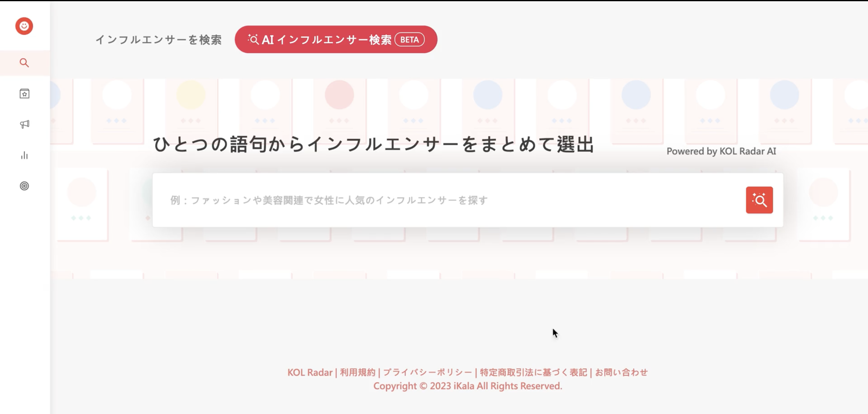The height and width of the screenshot is (414, 868).
Task: Click the target tracking icon in sidebar
Action: coord(24,186)
